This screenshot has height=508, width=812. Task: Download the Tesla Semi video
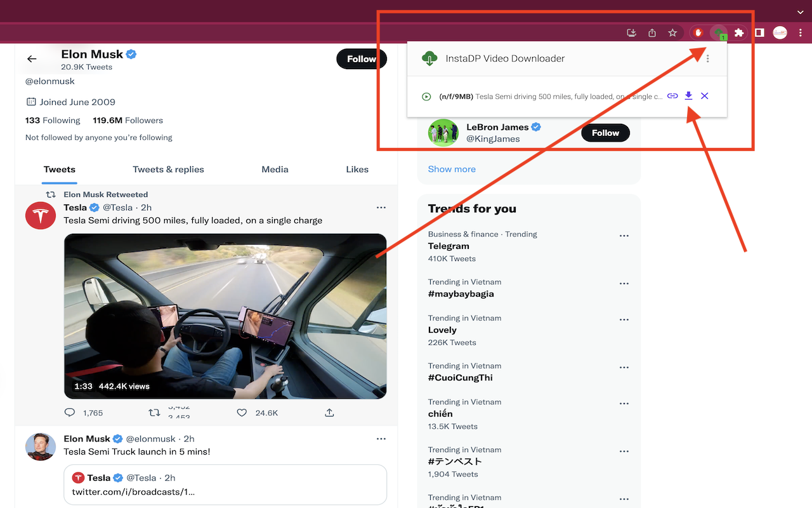[688, 96]
